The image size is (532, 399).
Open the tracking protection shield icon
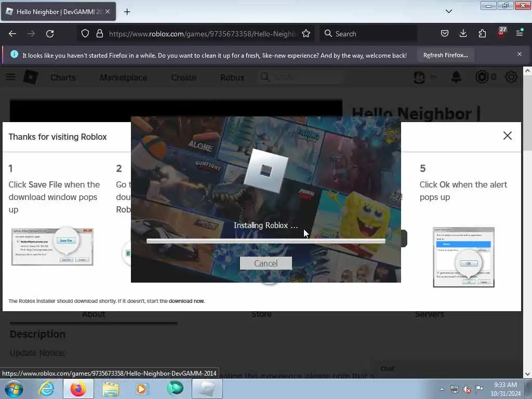tap(85, 34)
